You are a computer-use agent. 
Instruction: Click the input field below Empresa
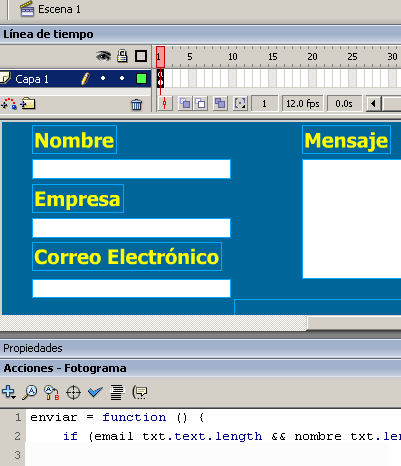131,228
